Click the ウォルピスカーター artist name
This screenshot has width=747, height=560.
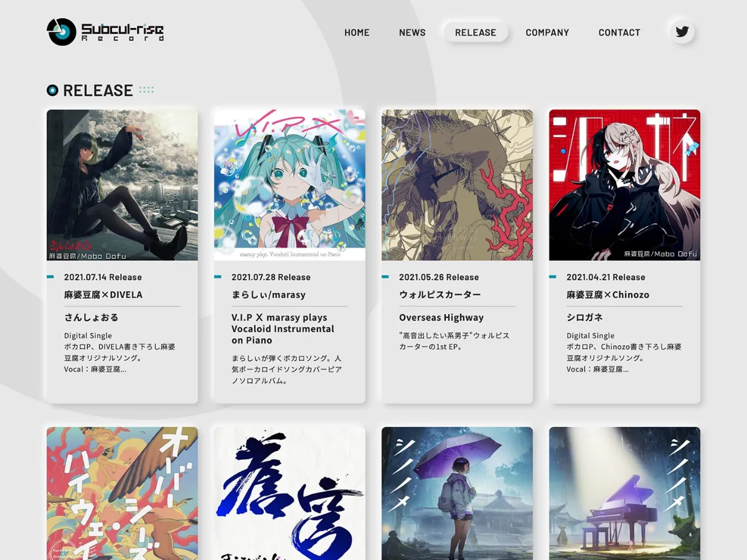[x=440, y=294]
